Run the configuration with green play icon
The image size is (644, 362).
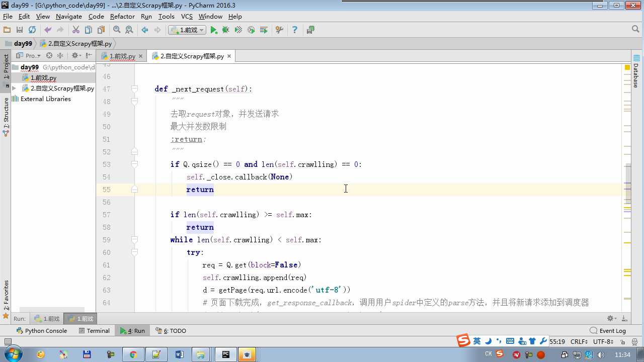pyautogui.click(x=214, y=30)
